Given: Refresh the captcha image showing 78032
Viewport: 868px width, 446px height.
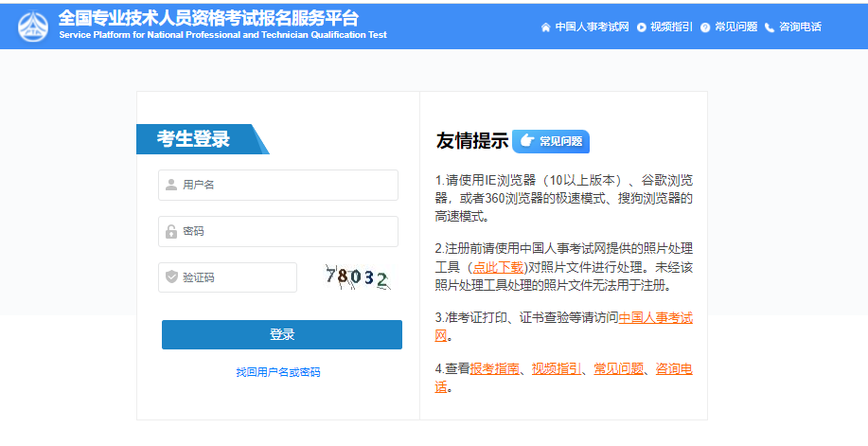Looking at the screenshot, I should [357, 277].
